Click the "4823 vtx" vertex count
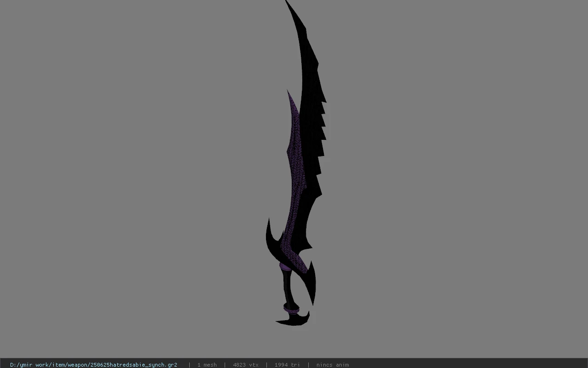 tap(246, 365)
